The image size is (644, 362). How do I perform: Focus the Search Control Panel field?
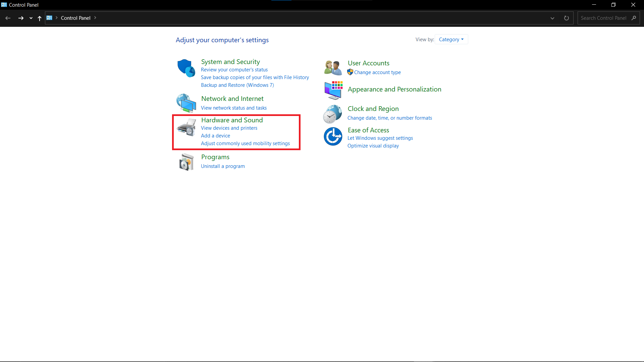tap(603, 18)
